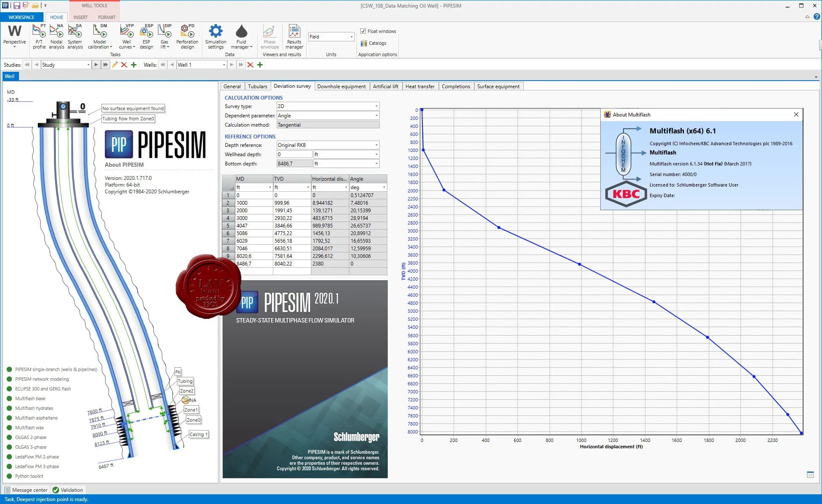
Task: Delete Well 1 with red X
Action: click(x=250, y=65)
